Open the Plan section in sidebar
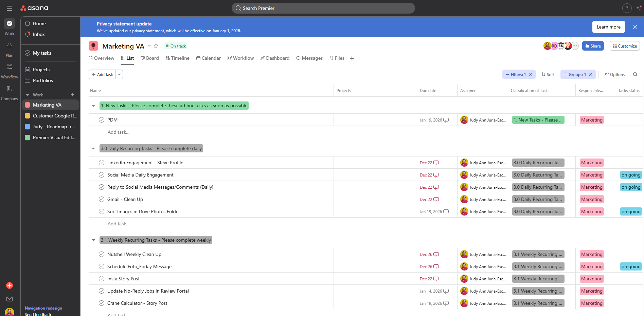Screen dimensions: 644x316 click(10, 49)
